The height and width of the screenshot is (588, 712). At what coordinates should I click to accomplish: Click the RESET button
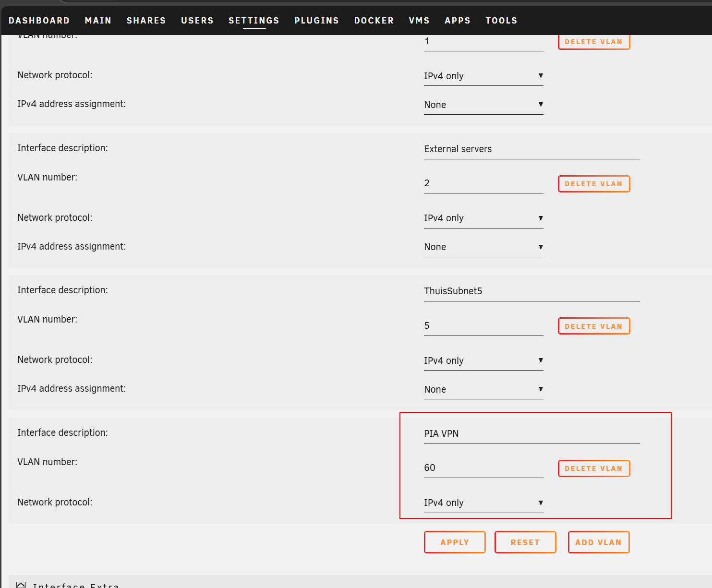tap(525, 542)
